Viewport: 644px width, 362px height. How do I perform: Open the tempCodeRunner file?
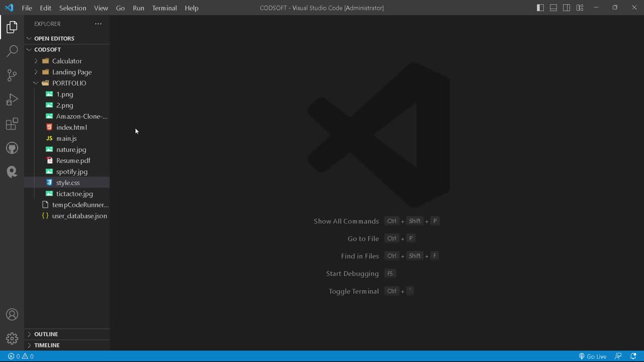pyautogui.click(x=67, y=205)
